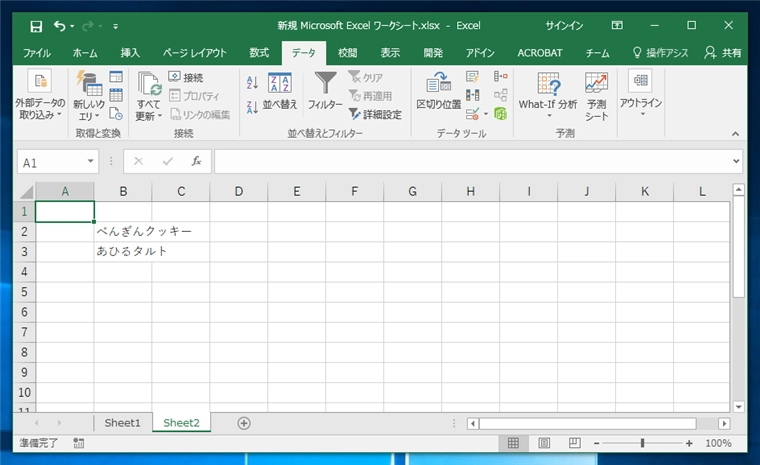Undo the last action
Screen dimensions: 760x465
60,26
